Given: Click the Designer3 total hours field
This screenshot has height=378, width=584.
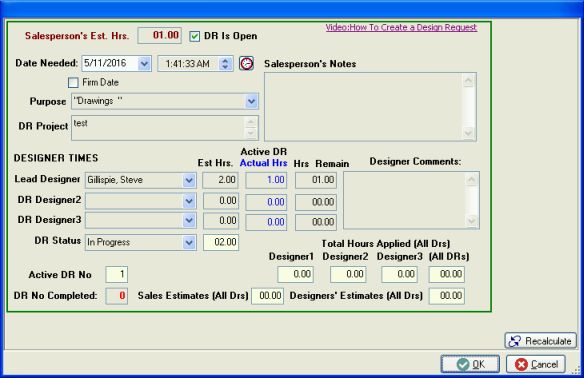Looking at the screenshot, I should click(399, 274).
